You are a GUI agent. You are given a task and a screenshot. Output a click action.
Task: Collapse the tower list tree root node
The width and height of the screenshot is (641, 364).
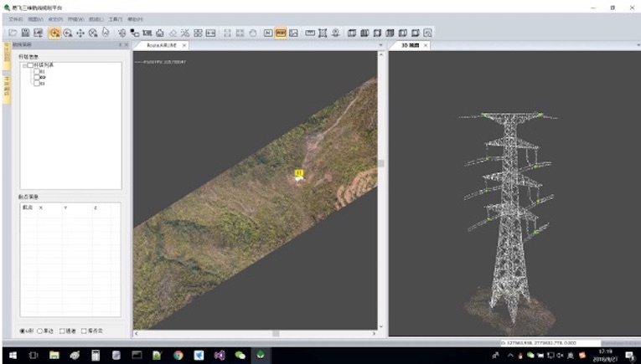(x=23, y=65)
